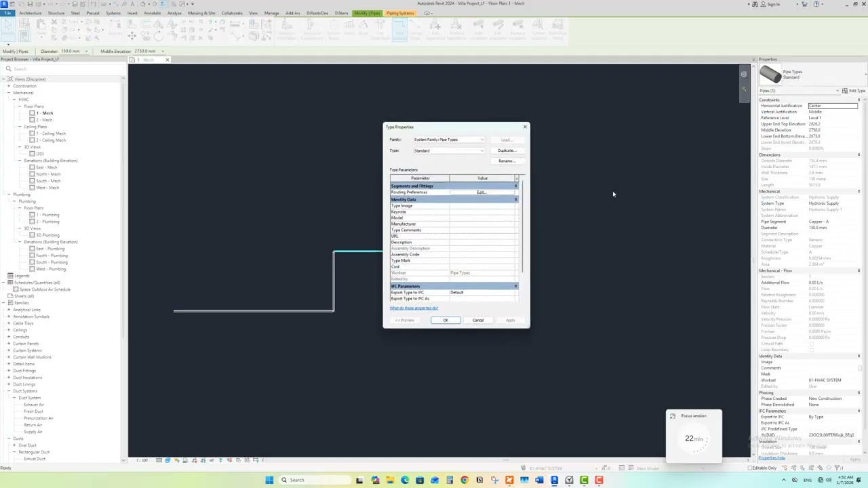
Task: Collapse the Constraints section in Properties panel
Action: click(859, 100)
